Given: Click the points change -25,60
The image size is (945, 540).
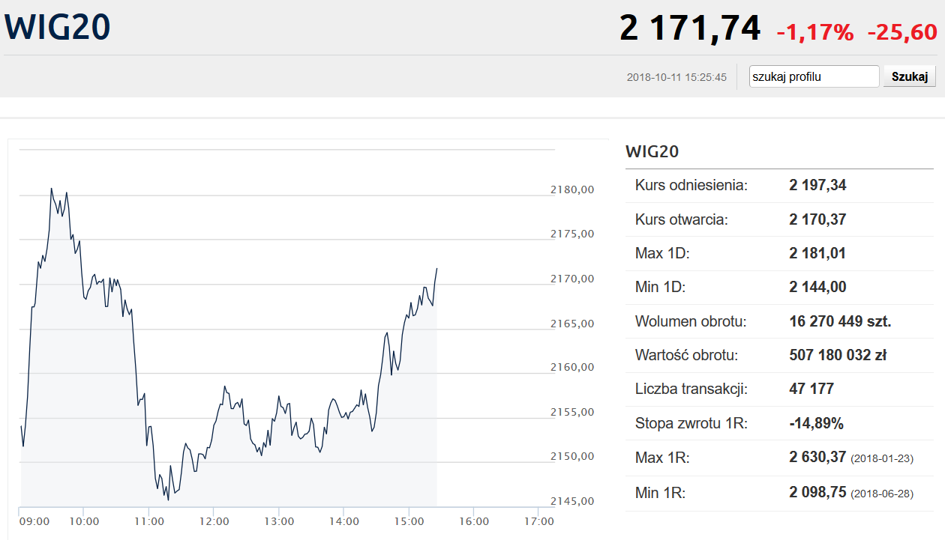Looking at the screenshot, I should tap(902, 32).
